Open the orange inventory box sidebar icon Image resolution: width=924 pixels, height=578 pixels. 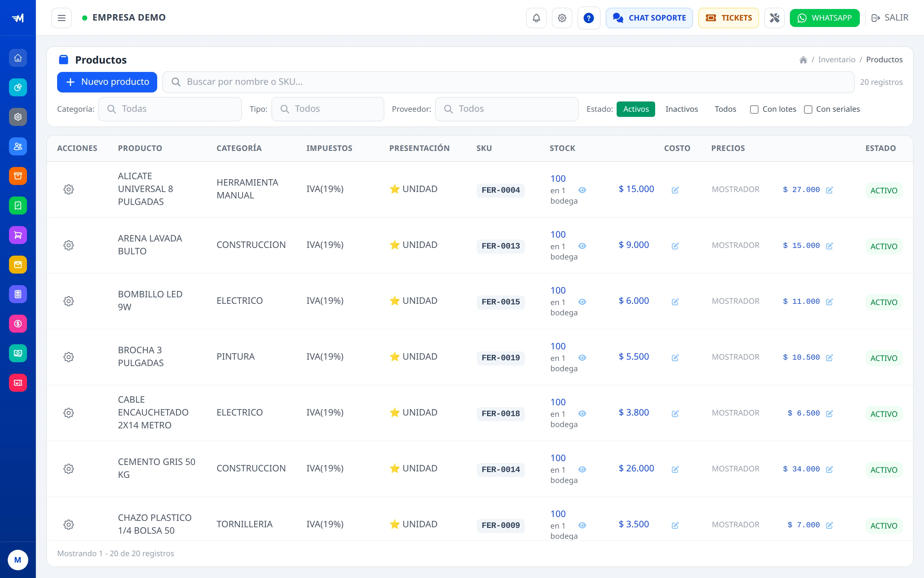pyautogui.click(x=18, y=176)
